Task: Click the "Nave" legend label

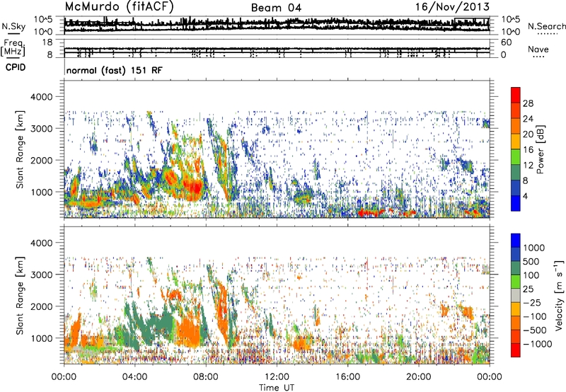Action: 538,49
